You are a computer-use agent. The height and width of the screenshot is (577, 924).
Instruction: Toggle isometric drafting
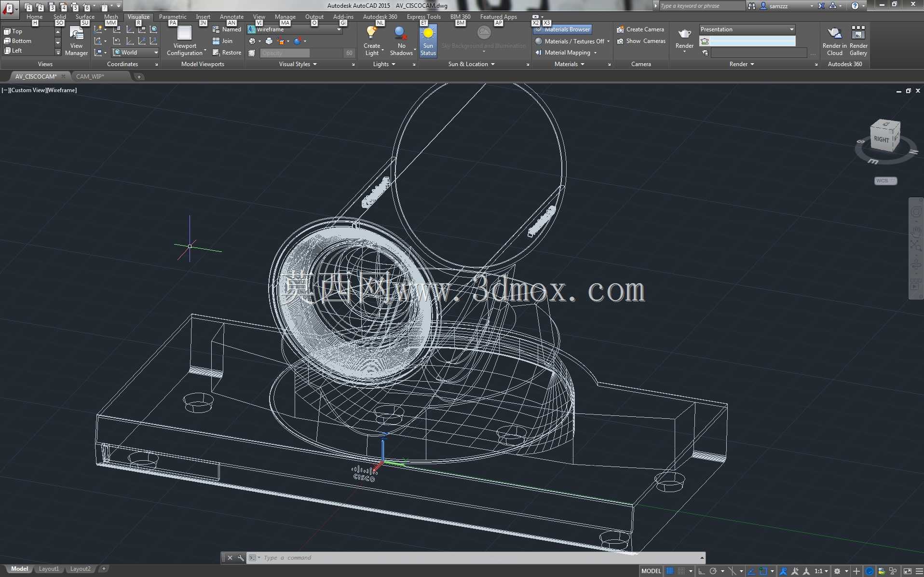point(732,571)
